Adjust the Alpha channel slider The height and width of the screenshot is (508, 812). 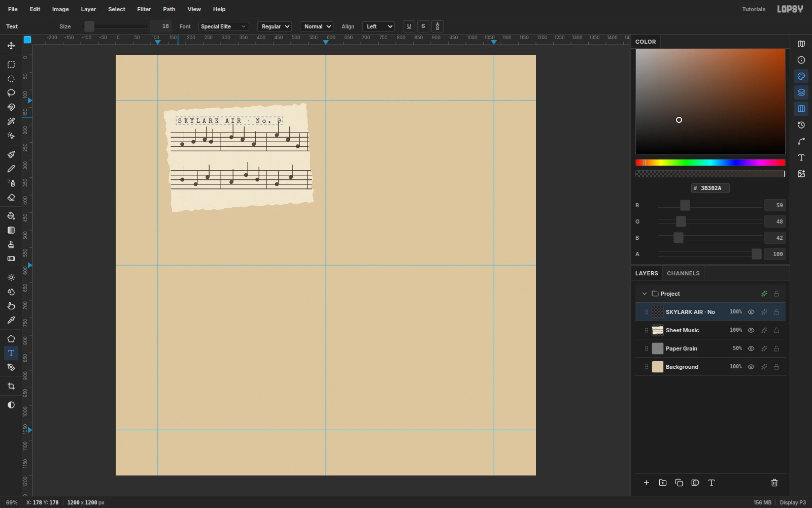(x=710, y=254)
